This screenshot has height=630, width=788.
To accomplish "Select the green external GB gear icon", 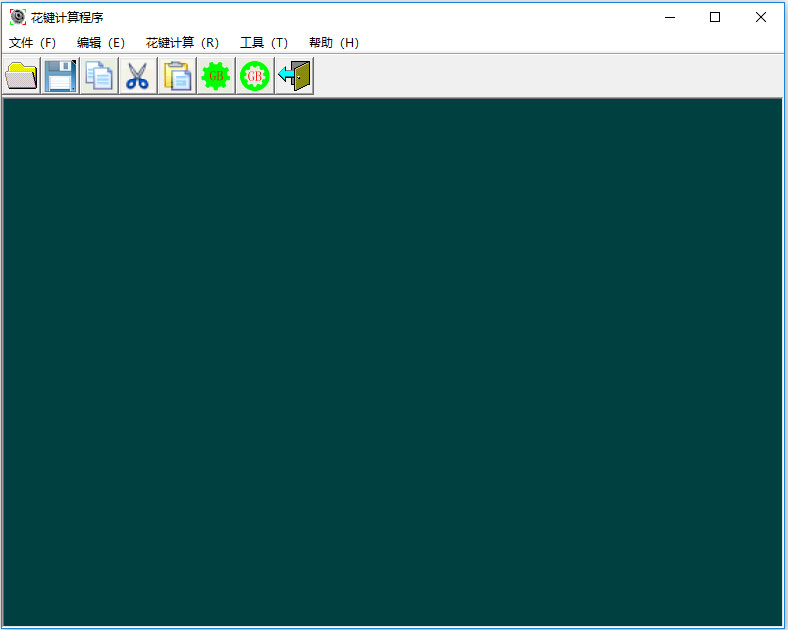I will (x=216, y=76).
